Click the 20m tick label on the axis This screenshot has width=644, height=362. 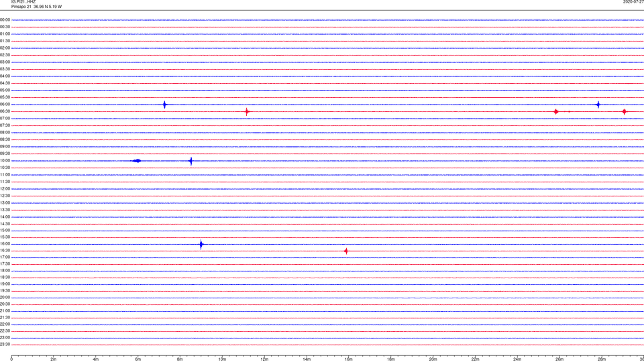[433, 359]
